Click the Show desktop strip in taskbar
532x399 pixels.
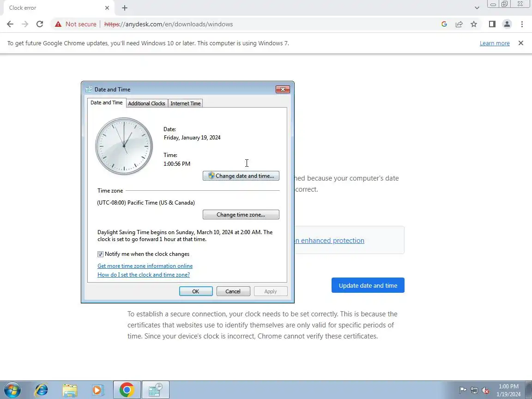click(x=529, y=390)
